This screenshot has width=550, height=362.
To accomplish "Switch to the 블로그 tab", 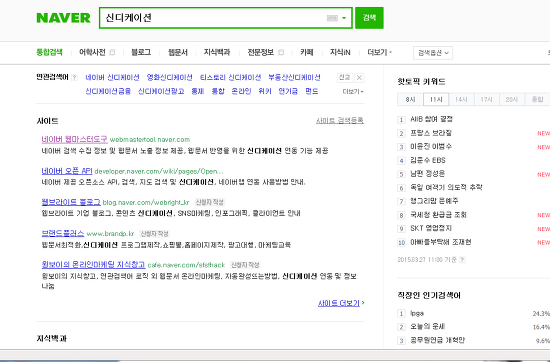I will pyautogui.click(x=141, y=52).
